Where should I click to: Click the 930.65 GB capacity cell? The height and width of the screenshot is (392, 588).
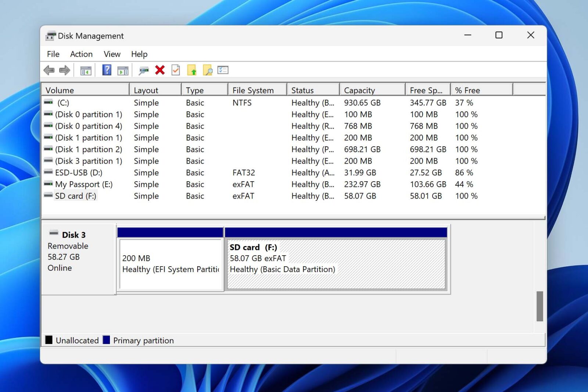362,103
